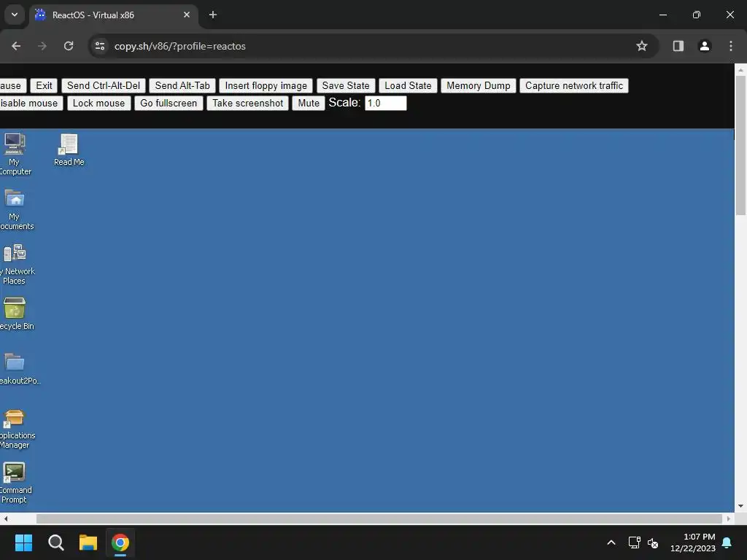747x560 pixels.
Task: Open the tab search dropdown
Action: [x=15, y=15]
